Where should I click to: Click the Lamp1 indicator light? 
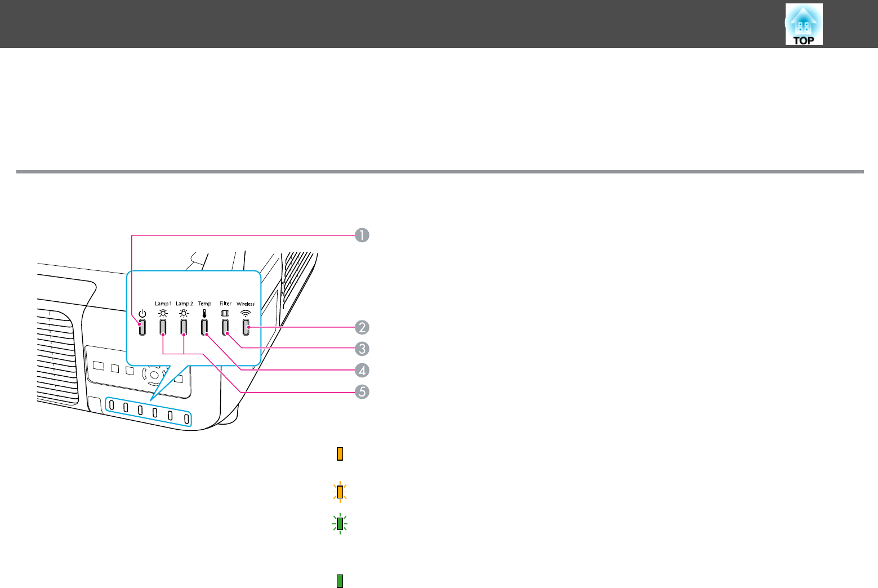click(x=163, y=327)
